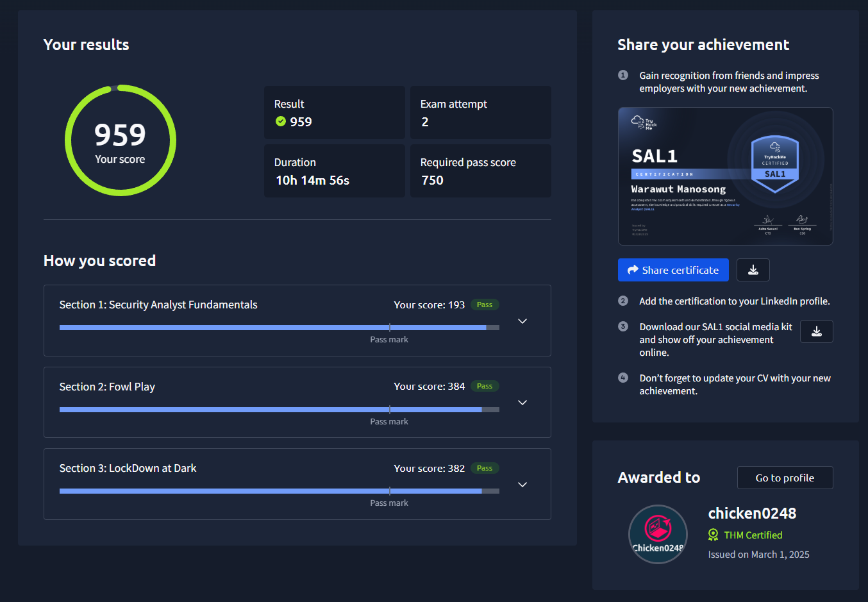Click the Your score: 193 text
The height and width of the screenshot is (602, 868).
pos(429,305)
